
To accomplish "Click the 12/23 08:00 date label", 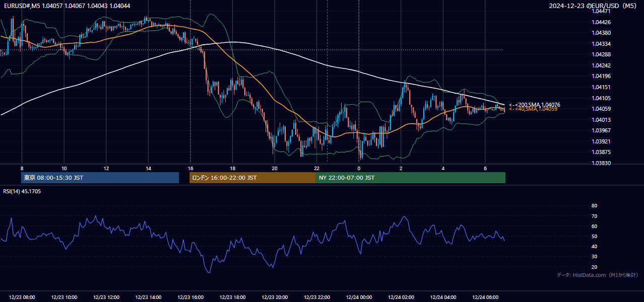I will pos(22,297).
